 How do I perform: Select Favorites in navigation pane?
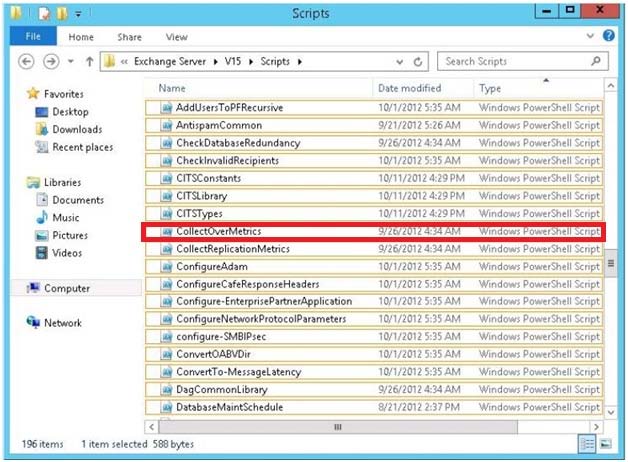64,94
